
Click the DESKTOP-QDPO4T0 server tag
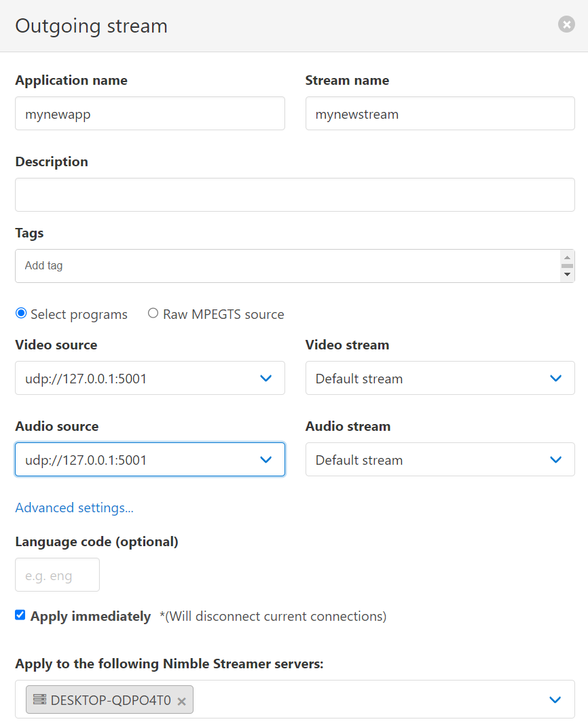click(x=109, y=700)
